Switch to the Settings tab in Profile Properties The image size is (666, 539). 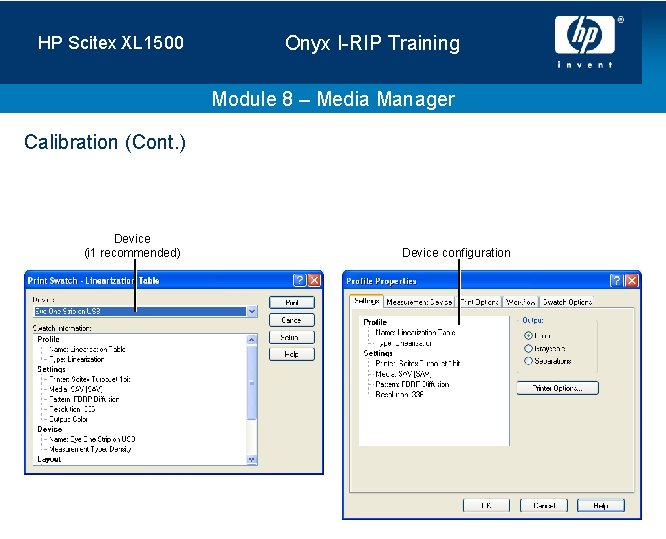pos(367,301)
